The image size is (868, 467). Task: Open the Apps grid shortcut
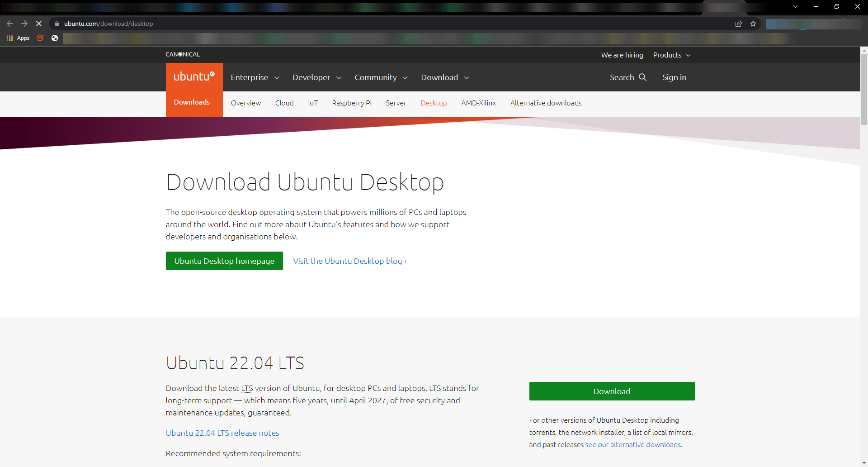[18, 38]
